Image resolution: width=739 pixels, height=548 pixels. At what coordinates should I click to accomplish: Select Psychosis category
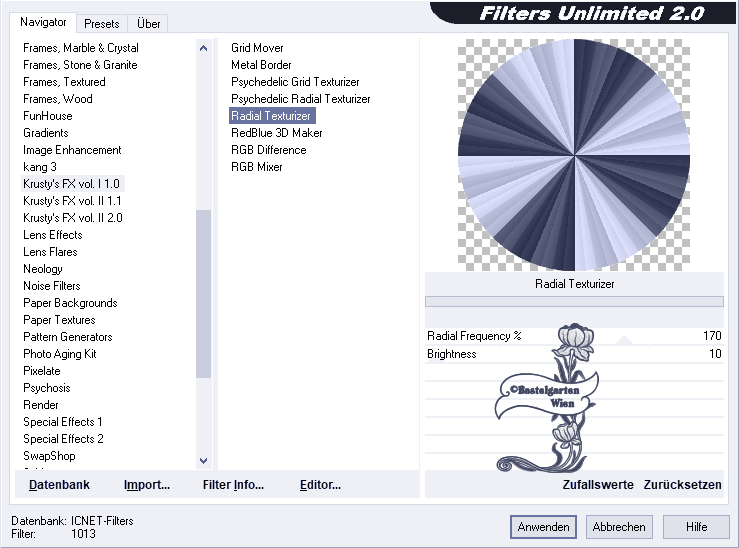click(x=47, y=387)
